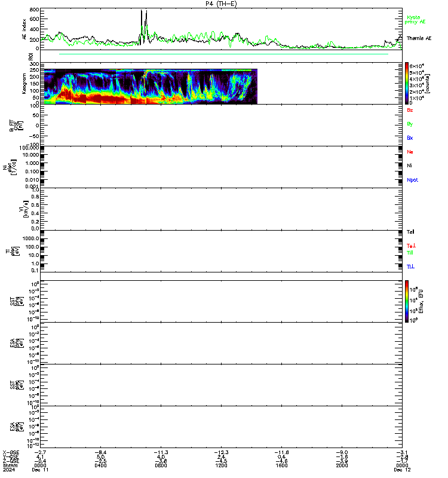Click the black Te parallel legend label
Image resolution: width=448 pixels, height=478 pixels.
tap(410, 232)
